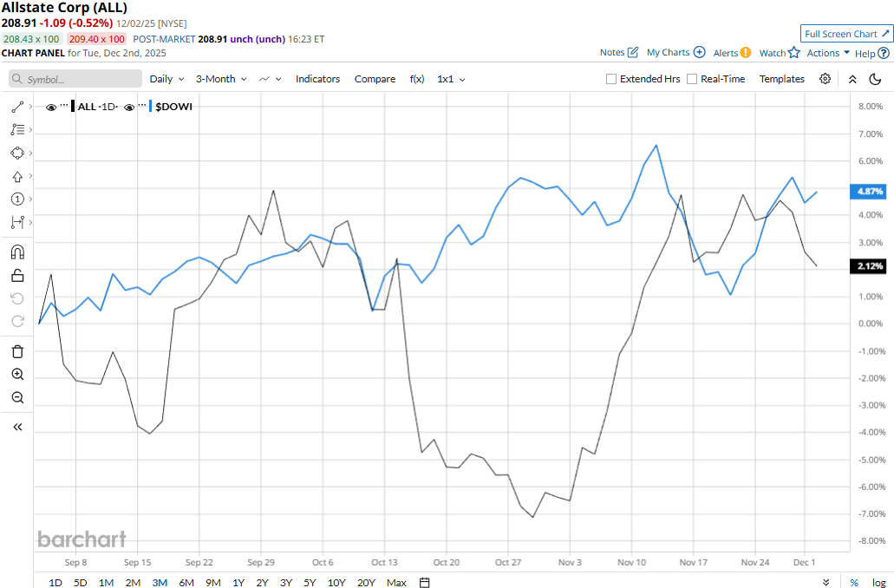Open chart settings gear icon
Viewport: 894px width, 588px height.
825,79
